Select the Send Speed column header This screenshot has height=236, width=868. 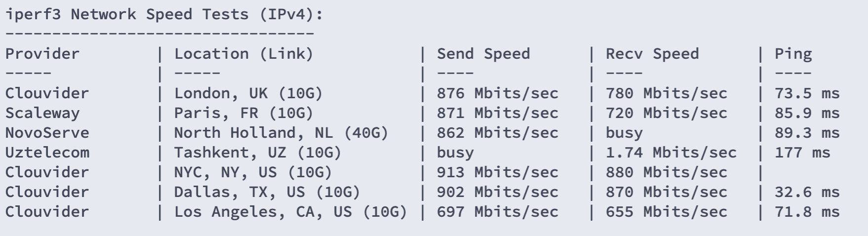(483, 54)
